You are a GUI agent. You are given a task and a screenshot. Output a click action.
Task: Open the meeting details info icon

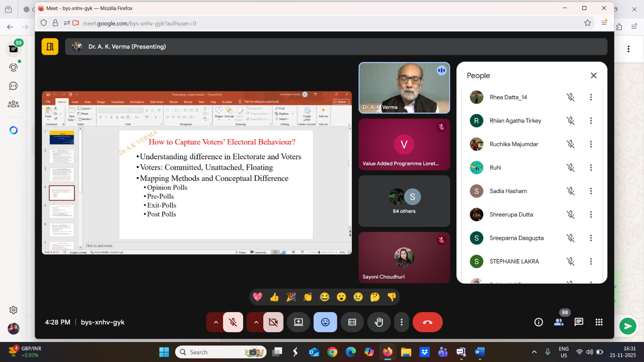pos(539,322)
